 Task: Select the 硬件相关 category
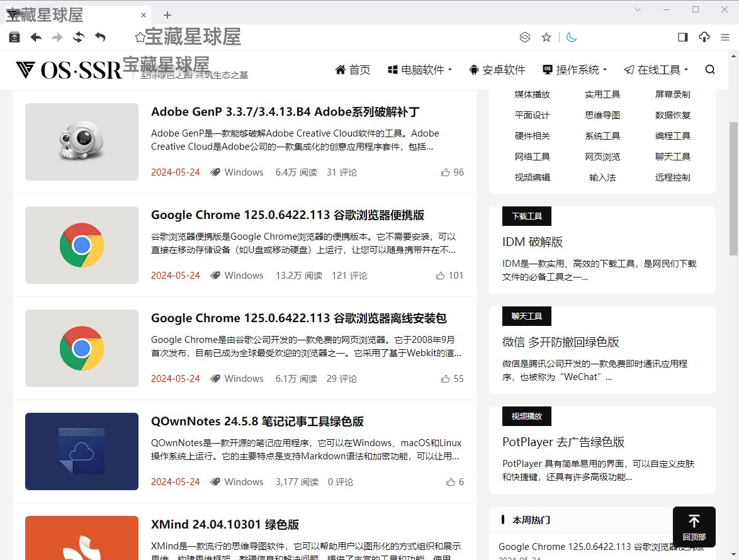click(x=532, y=136)
